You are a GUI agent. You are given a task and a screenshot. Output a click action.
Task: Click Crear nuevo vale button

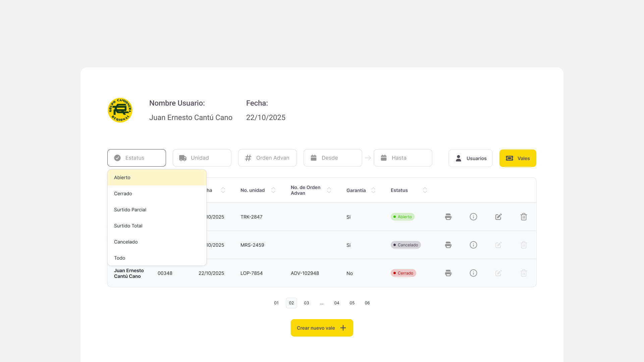click(x=322, y=328)
